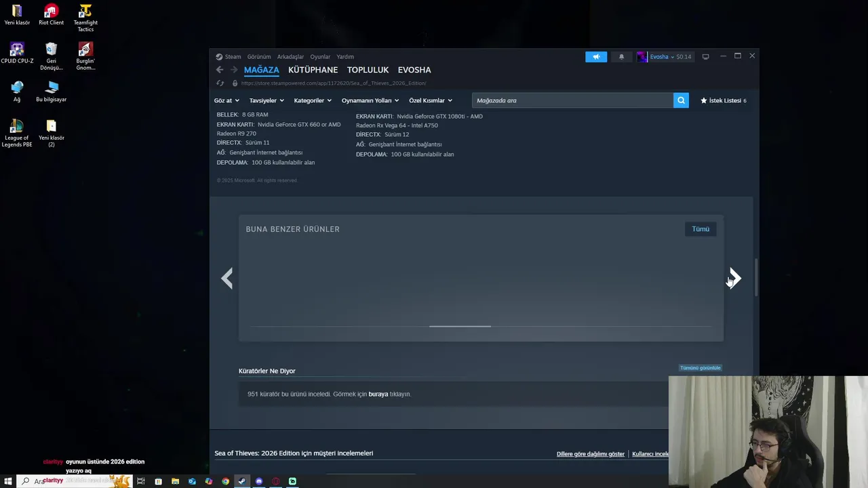868x488 pixels.
Task: Open CPUID CPU-Z desktop icon
Action: coord(17,54)
